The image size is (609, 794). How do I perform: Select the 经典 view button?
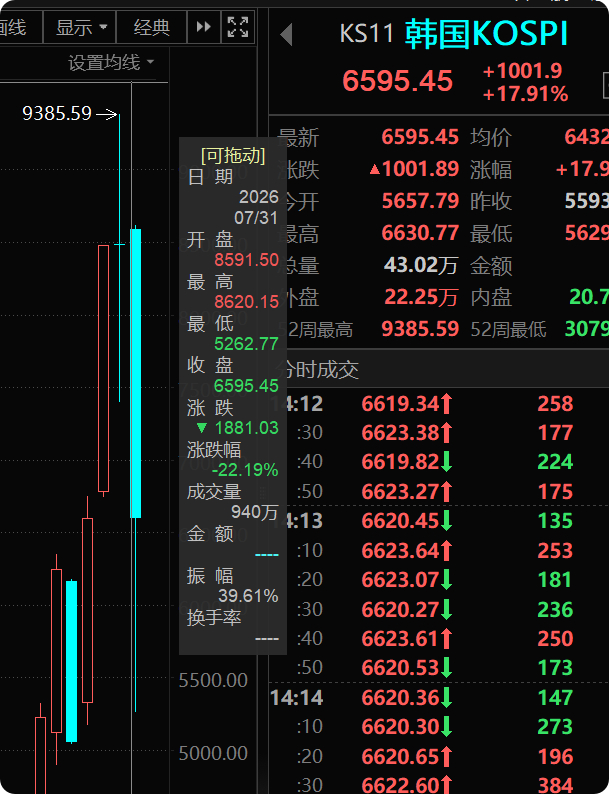click(151, 27)
